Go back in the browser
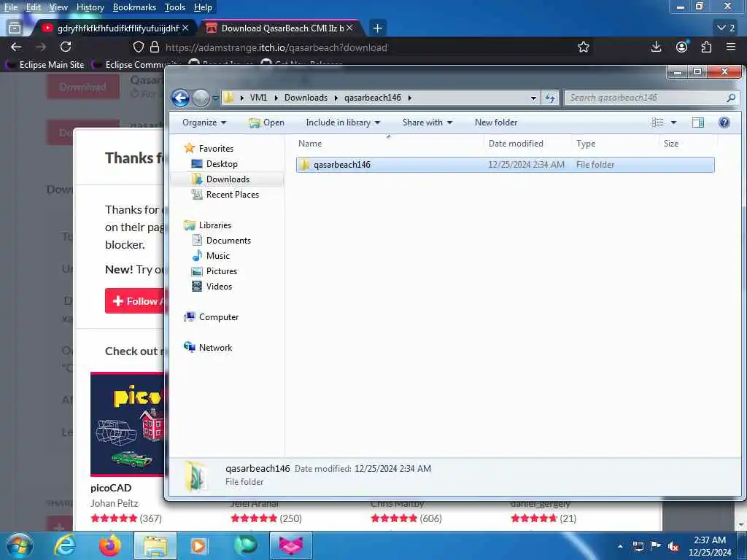This screenshot has width=747, height=560. click(16, 47)
